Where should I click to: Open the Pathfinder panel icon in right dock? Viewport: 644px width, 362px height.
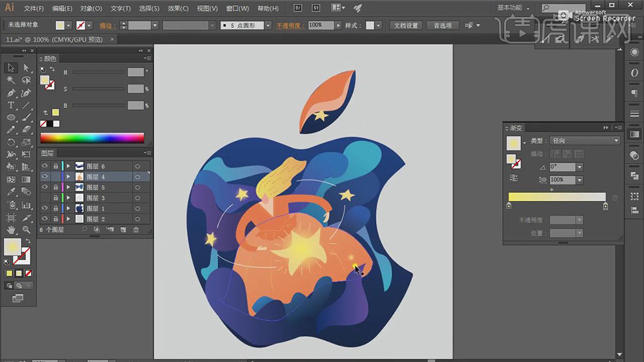(x=634, y=175)
